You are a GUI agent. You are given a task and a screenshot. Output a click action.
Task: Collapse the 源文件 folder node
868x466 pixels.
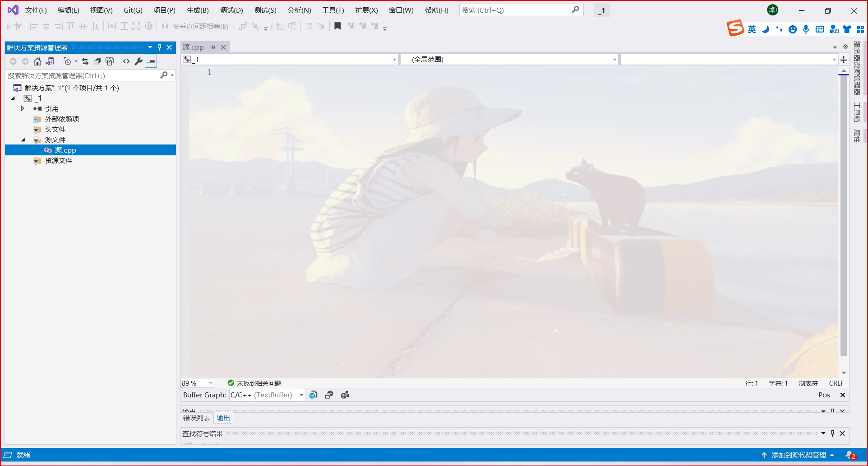pos(23,140)
